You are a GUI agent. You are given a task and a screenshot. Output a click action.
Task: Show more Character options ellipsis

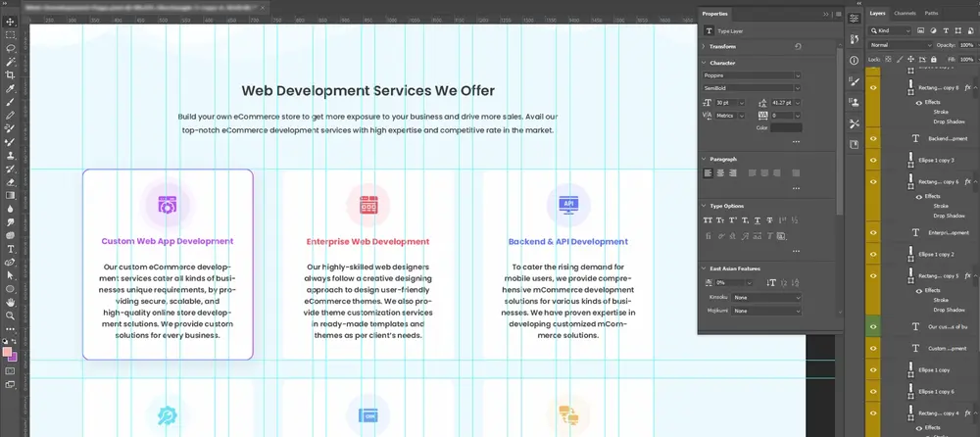(796, 142)
